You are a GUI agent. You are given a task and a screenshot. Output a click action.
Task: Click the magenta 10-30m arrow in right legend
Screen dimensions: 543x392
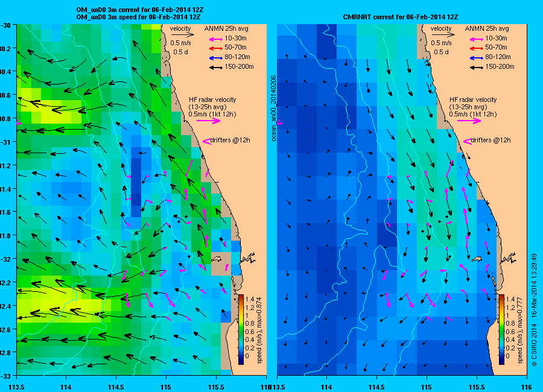pyautogui.click(x=477, y=39)
